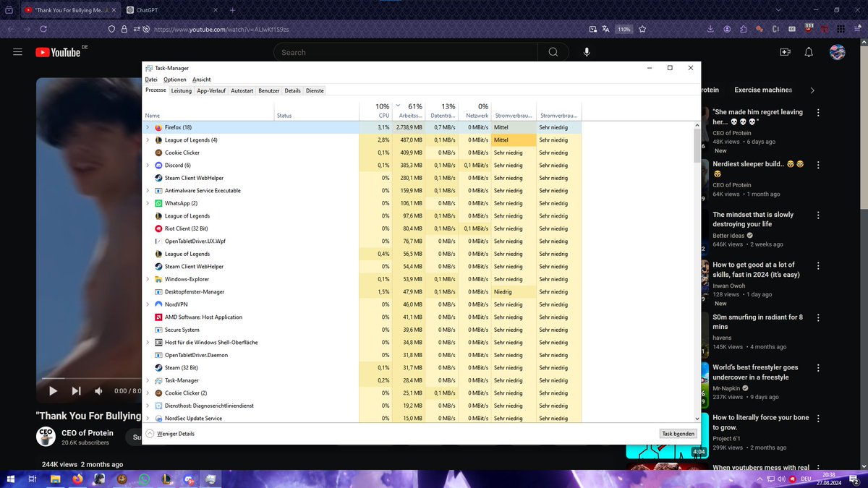
Task: Sort by Arbeitsspeicher column header
Action: (x=409, y=111)
